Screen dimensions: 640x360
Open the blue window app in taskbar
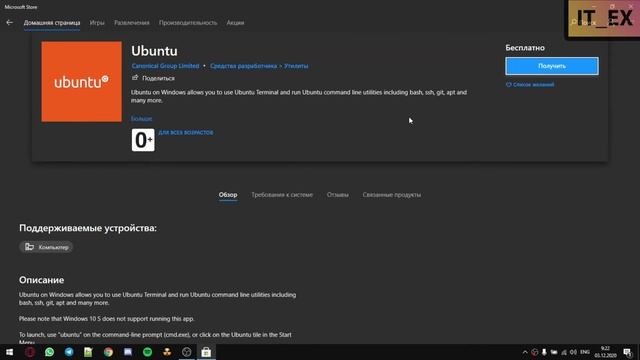click(128, 352)
